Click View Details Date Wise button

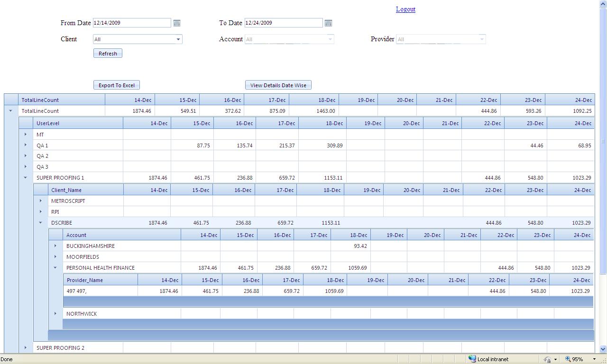click(x=278, y=85)
